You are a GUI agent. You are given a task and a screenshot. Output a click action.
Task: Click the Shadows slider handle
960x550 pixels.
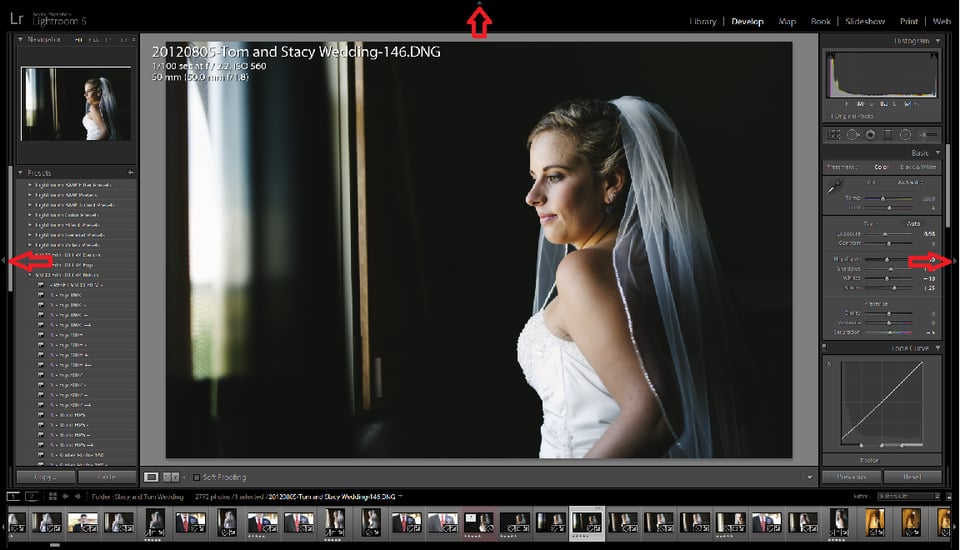coord(890,269)
